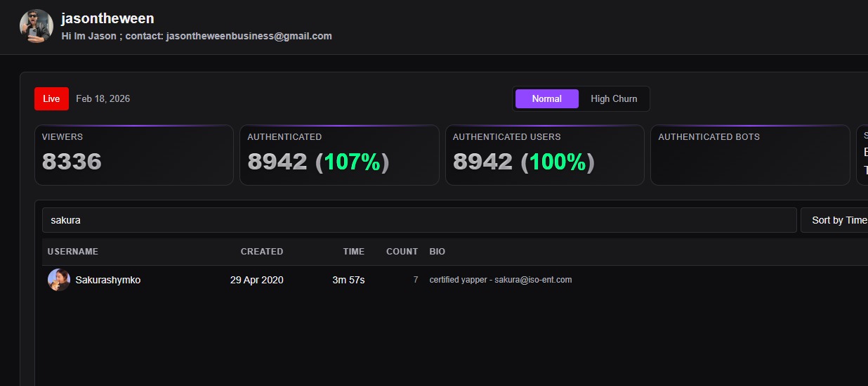This screenshot has height=386, width=868.
Task: Open the jasontheween channel name
Action: (x=107, y=18)
